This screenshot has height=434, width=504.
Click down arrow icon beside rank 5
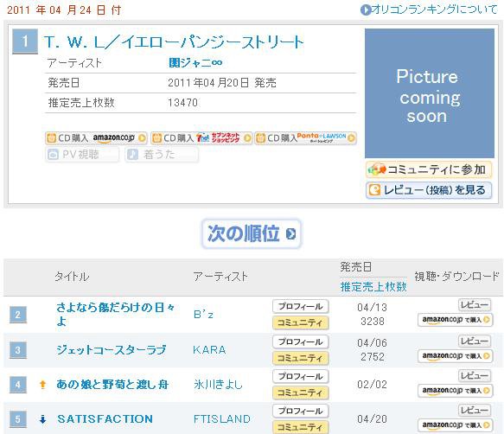click(x=42, y=419)
